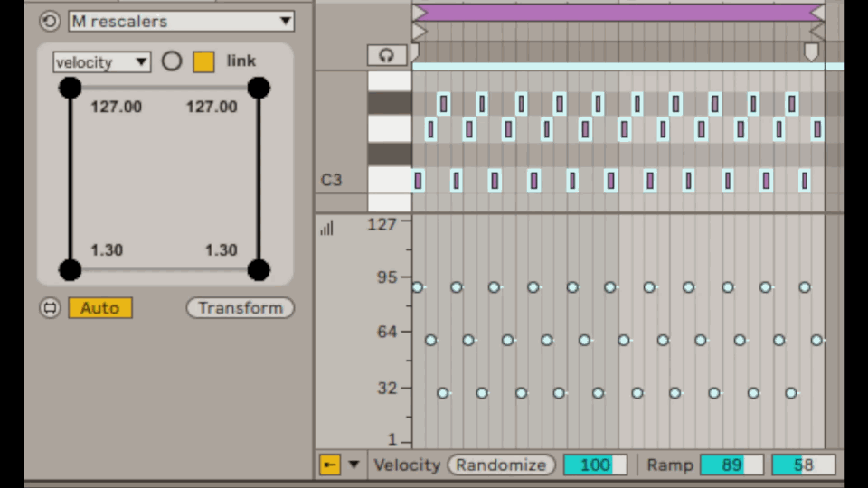
Task: Click the C3 piano key
Action: point(389,180)
